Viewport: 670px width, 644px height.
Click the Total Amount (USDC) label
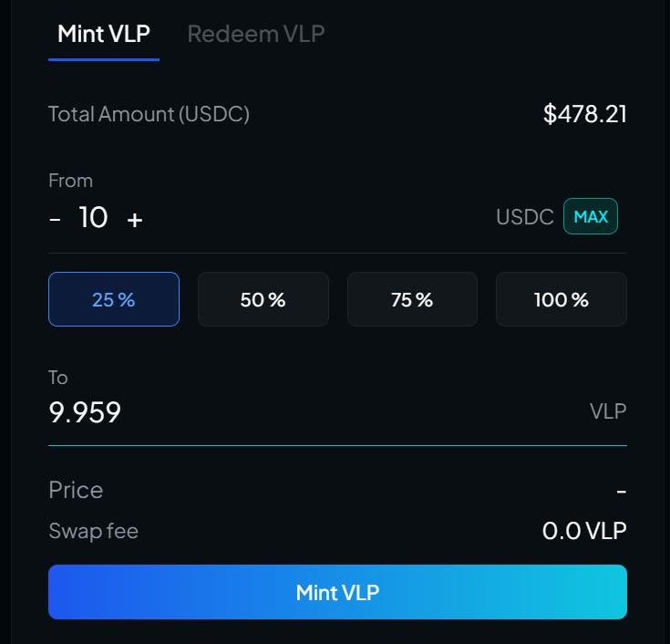pyautogui.click(x=149, y=114)
